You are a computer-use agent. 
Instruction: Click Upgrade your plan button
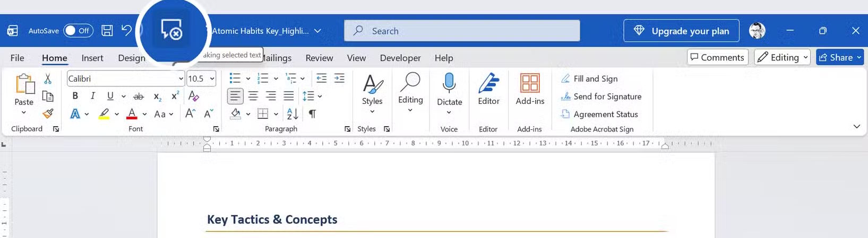coord(681,31)
